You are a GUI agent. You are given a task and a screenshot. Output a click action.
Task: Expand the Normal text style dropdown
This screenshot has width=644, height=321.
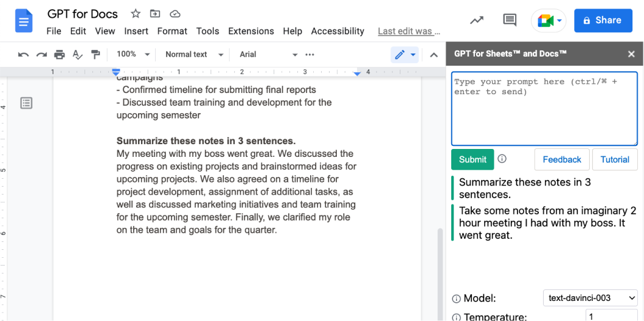[x=194, y=55]
